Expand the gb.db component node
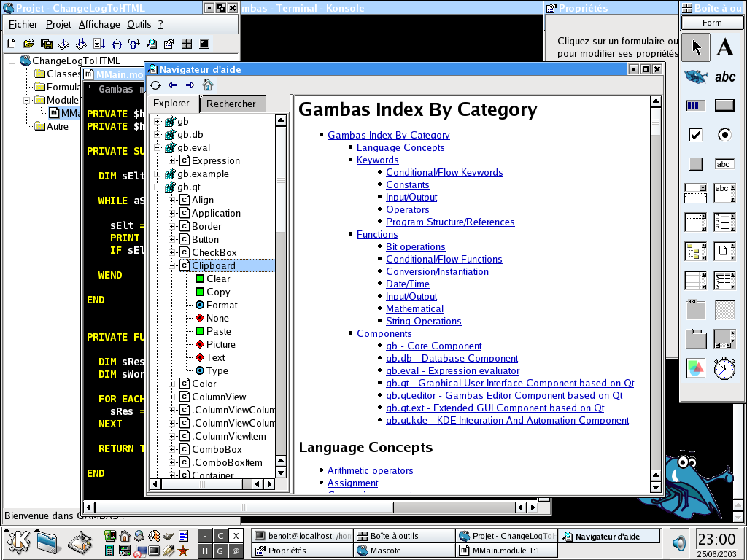 pos(158,135)
